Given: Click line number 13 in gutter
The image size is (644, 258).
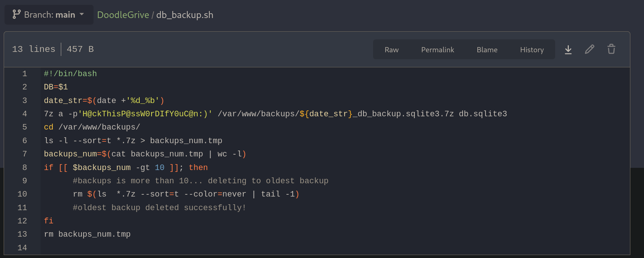Looking at the screenshot, I should coord(22,234).
